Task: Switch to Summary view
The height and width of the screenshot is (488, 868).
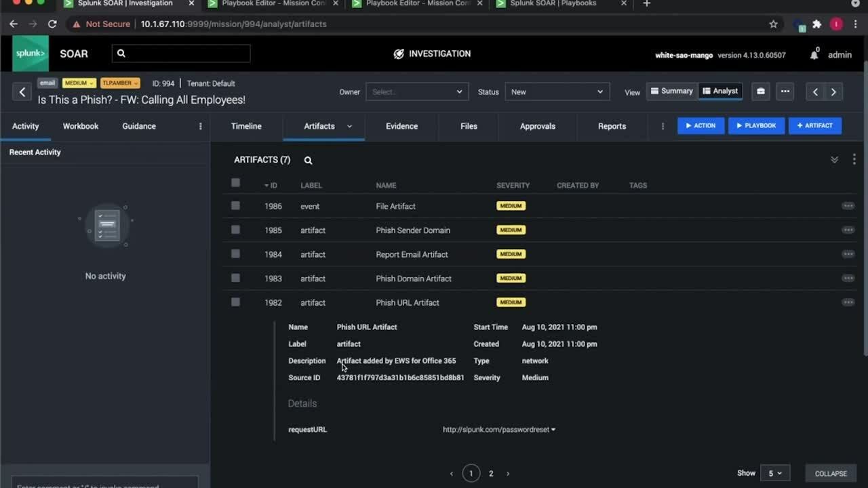Action: tap(672, 91)
